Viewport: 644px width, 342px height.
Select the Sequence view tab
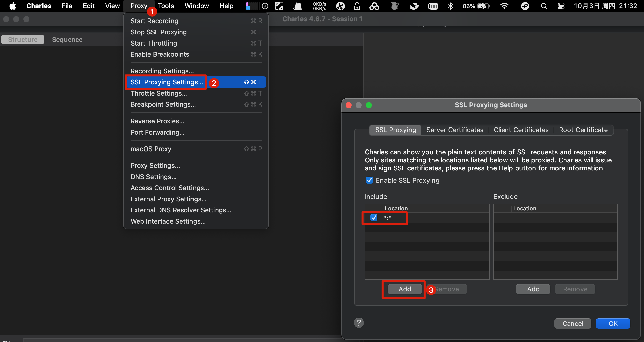67,40
